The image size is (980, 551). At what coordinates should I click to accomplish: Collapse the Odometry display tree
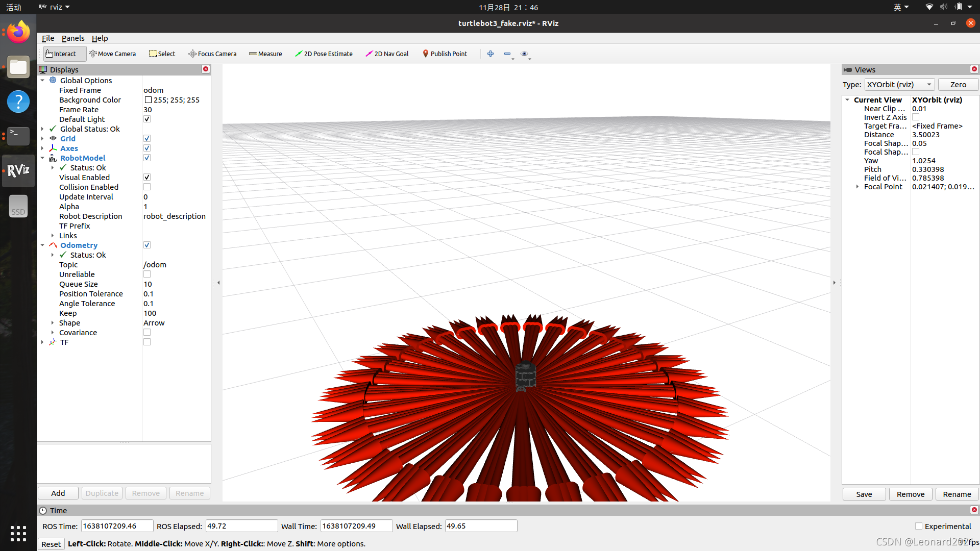[42, 245]
